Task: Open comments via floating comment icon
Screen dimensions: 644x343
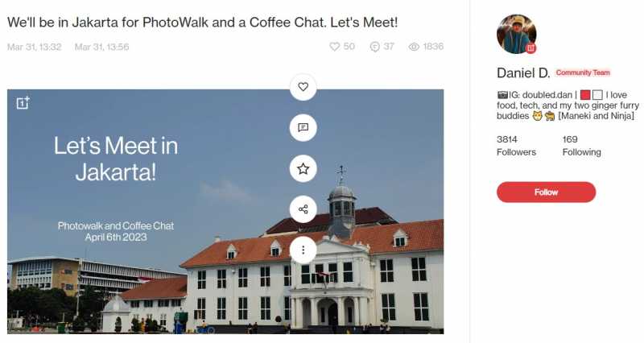Action: (x=303, y=128)
